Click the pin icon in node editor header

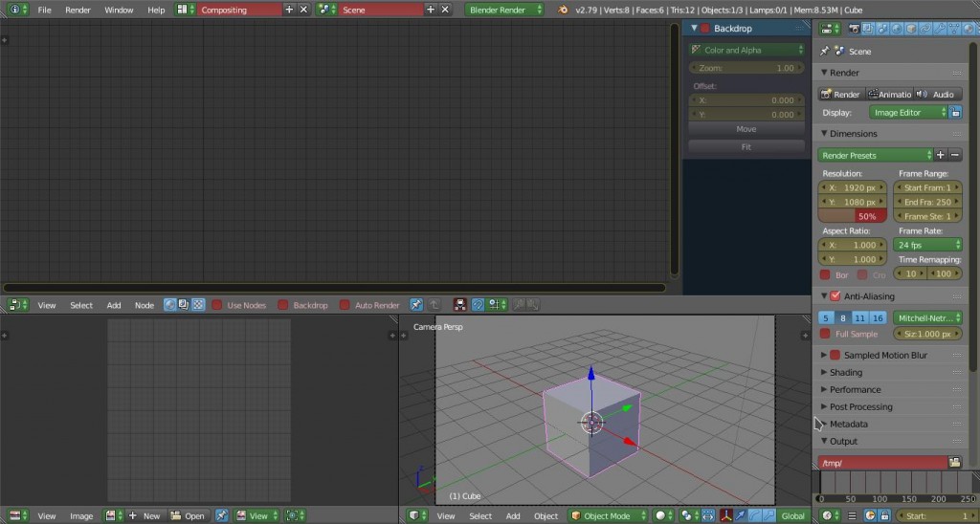416,305
